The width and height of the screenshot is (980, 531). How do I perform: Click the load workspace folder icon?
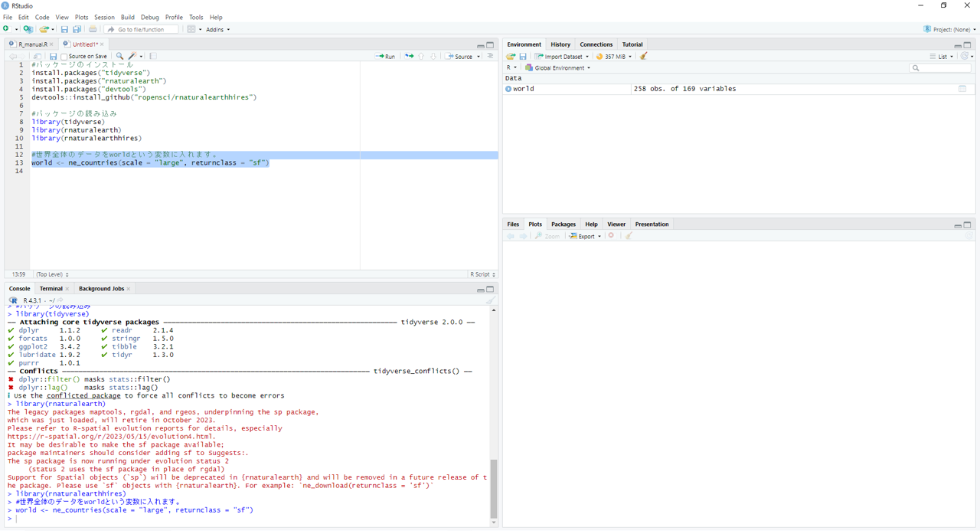click(x=511, y=56)
